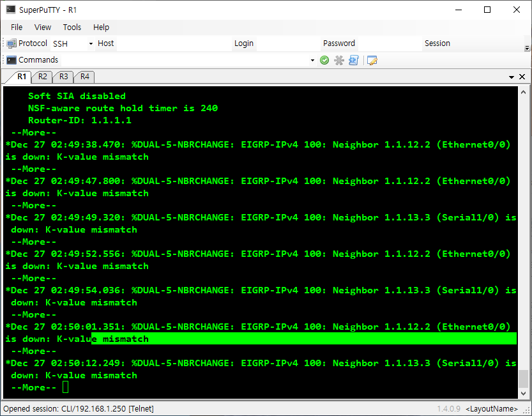Click the terminal scrollbar thumb

pos(523,378)
